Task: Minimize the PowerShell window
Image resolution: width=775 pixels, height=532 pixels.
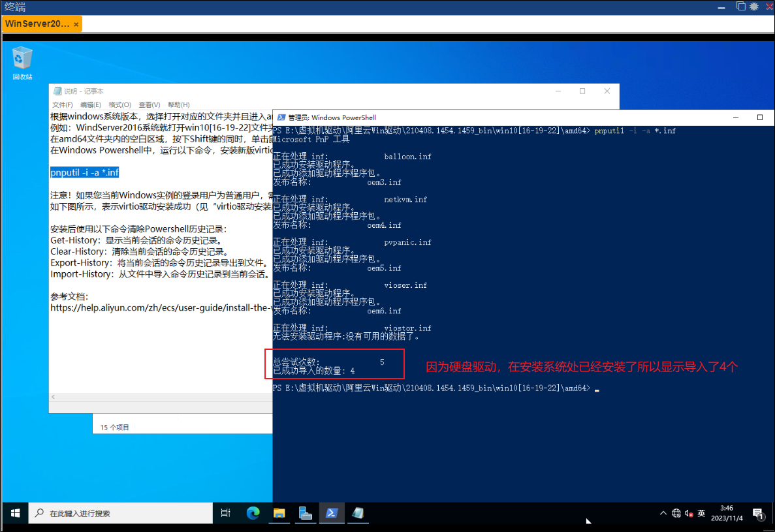Action: [735, 117]
